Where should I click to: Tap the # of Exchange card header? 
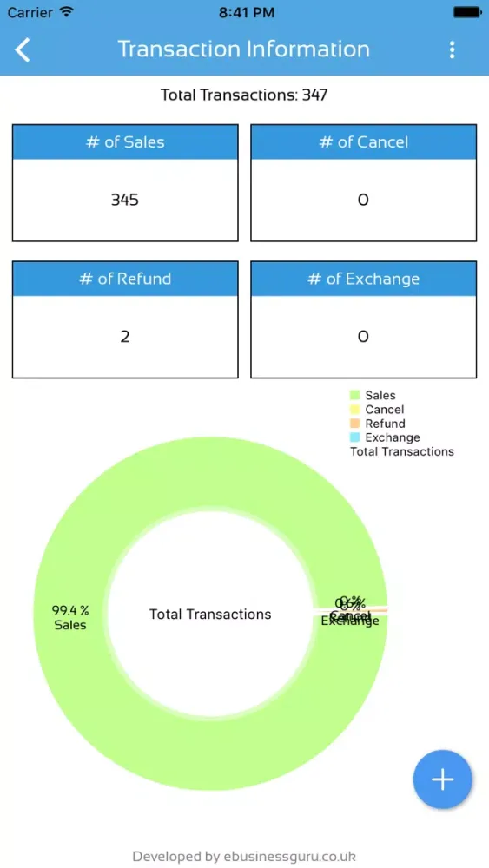point(363,279)
